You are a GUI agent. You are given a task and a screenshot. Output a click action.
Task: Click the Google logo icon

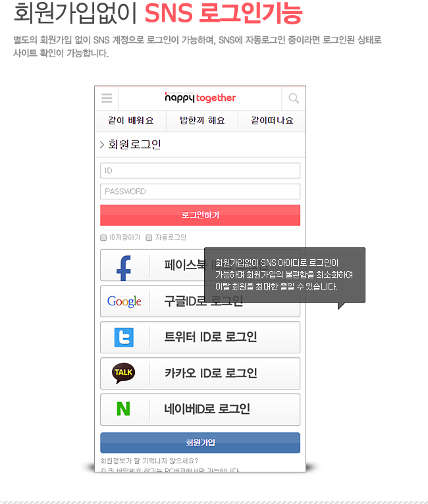click(x=124, y=301)
